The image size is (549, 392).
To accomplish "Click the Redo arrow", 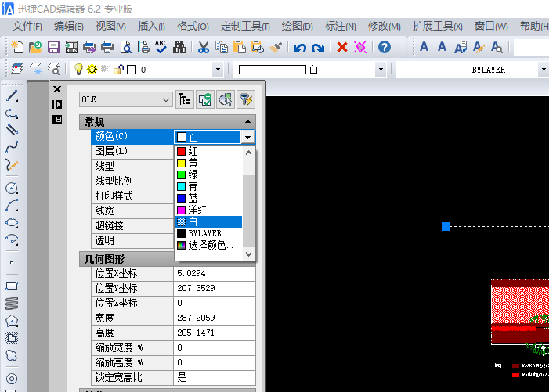I will [318, 47].
